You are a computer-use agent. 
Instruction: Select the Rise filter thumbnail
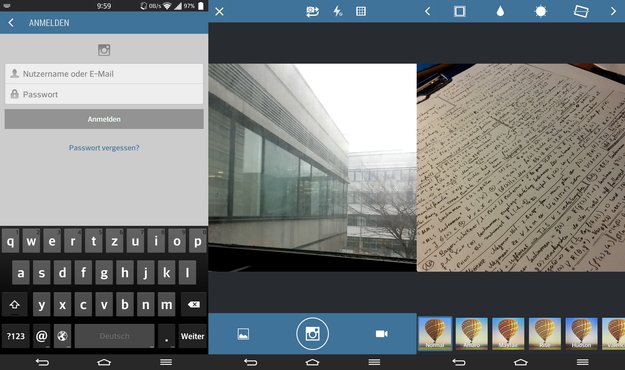[545, 333]
